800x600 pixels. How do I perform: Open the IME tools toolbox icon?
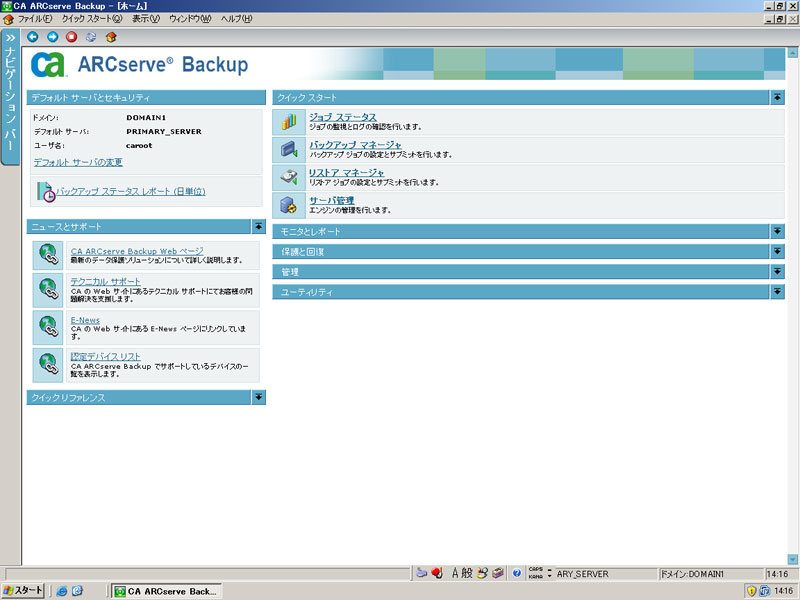[x=498, y=573]
